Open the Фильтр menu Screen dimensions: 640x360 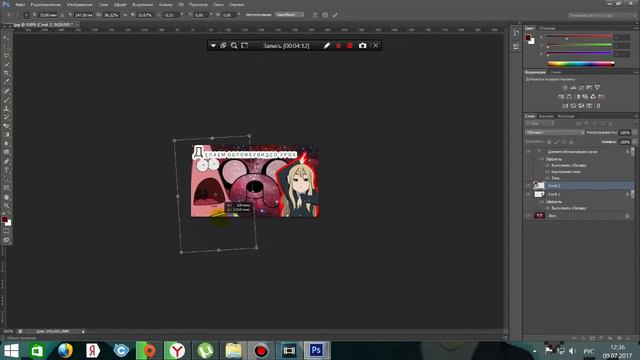165,4
